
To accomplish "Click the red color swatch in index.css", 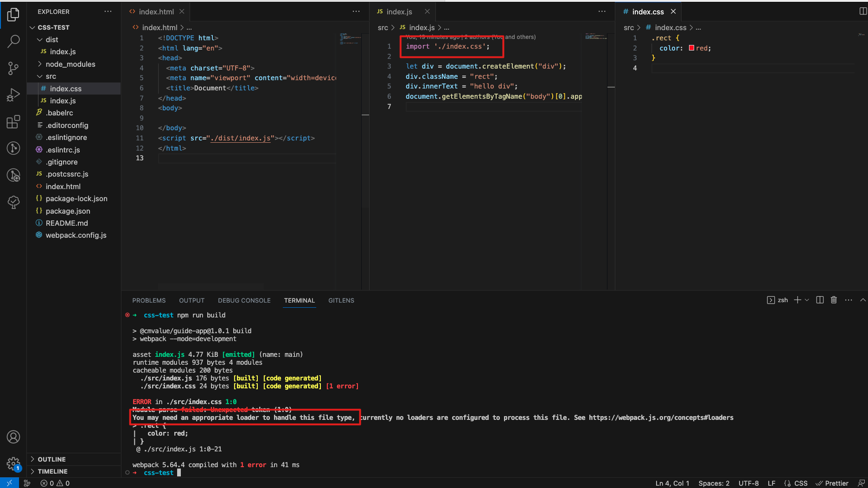I will pos(691,48).
